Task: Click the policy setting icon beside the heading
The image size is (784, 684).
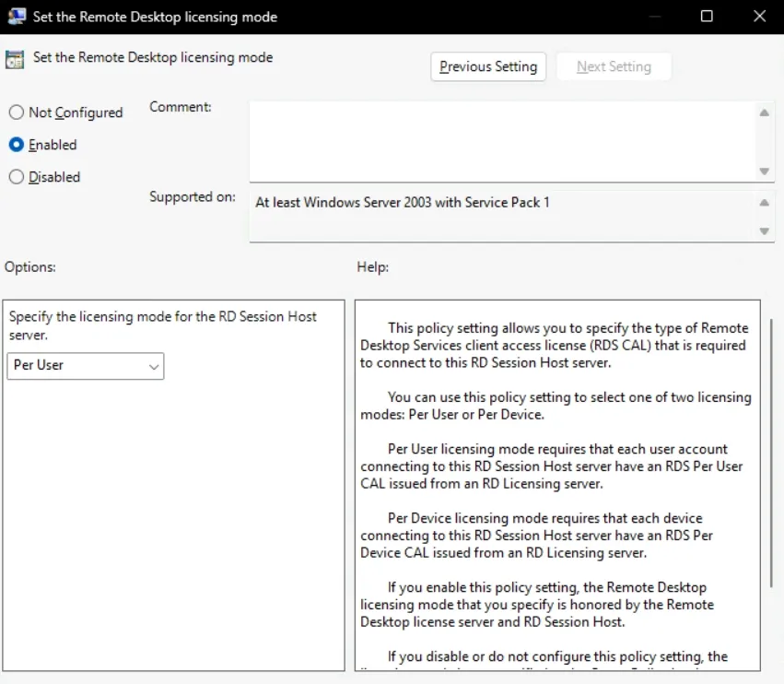Action: click(15, 60)
